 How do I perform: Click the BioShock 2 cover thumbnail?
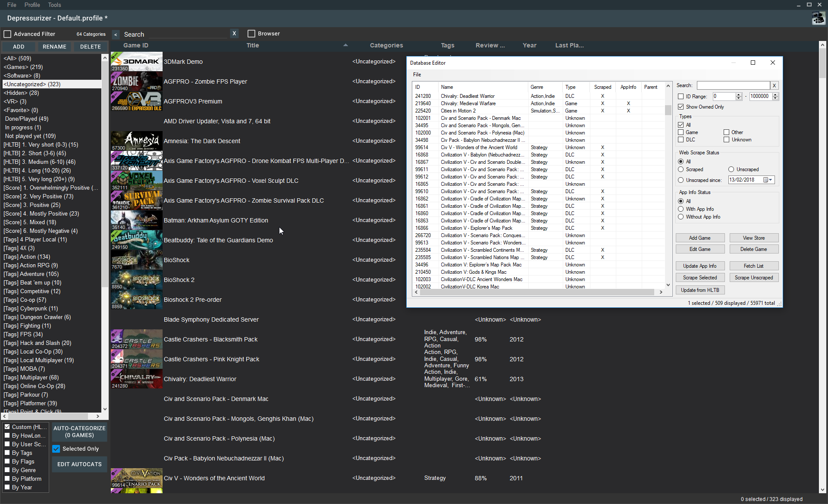(x=136, y=279)
